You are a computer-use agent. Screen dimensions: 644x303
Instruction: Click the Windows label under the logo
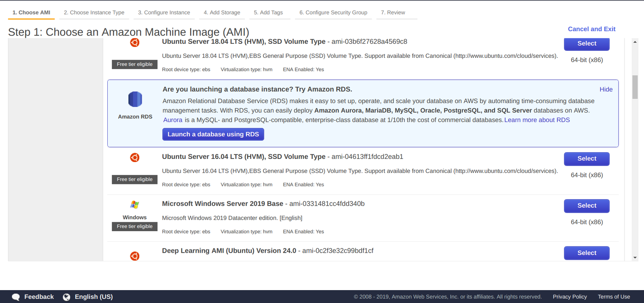(x=135, y=217)
